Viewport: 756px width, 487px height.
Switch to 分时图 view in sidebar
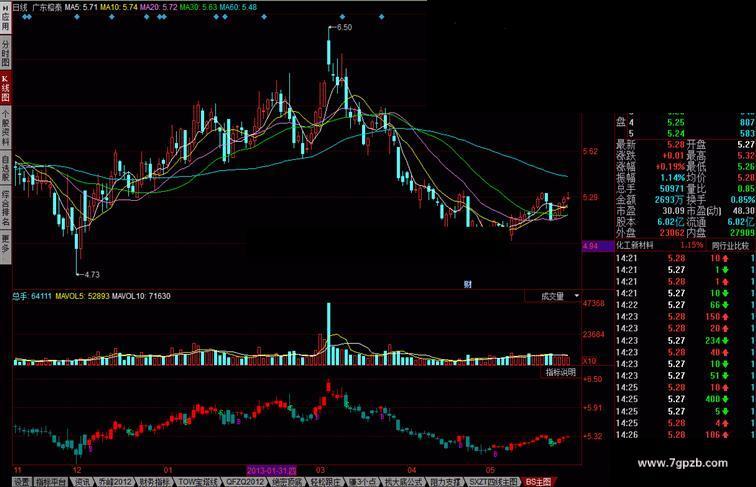(5, 53)
